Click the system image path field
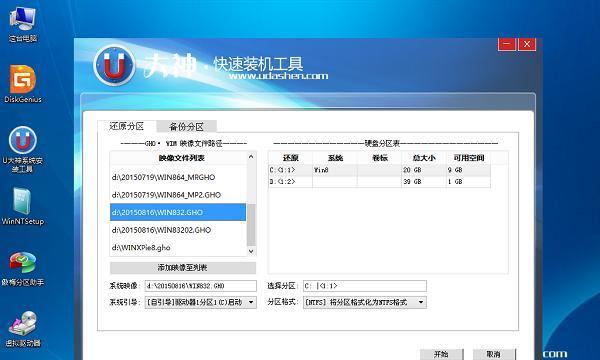 (x=201, y=286)
